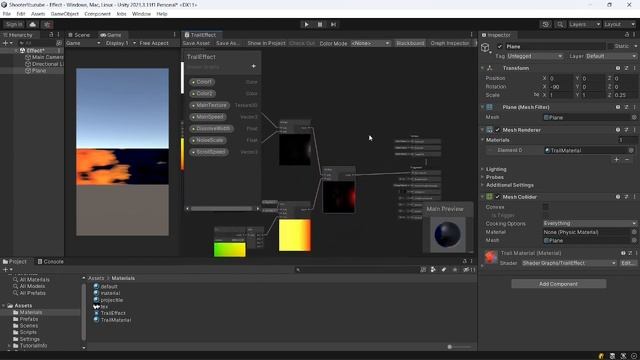
Task: Open the version control icon beside the cloud
Action: [47, 24]
